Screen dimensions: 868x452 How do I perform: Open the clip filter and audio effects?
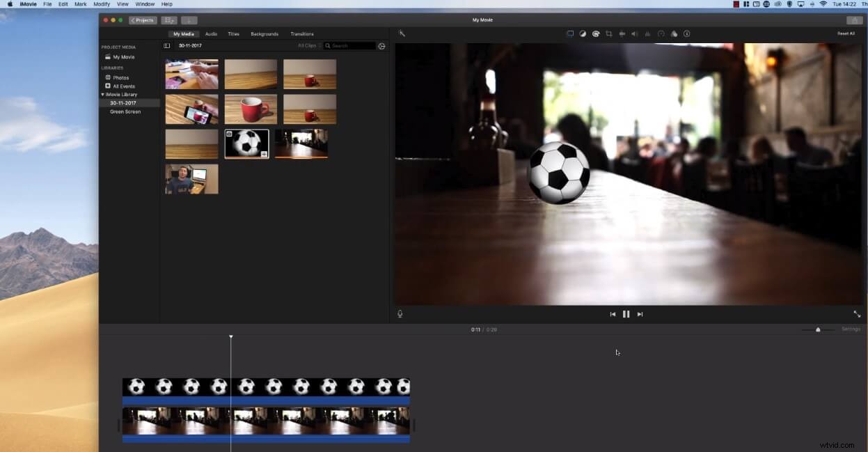coord(673,33)
